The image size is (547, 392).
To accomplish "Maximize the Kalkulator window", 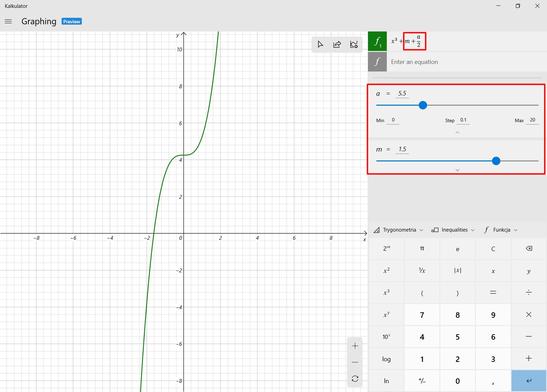I will pyautogui.click(x=518, y=6).
